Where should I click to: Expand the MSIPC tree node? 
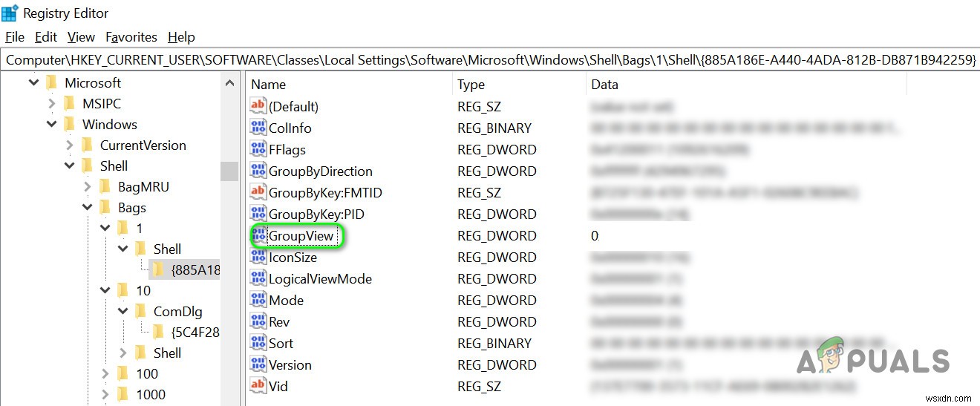click(x=51, y=103)
